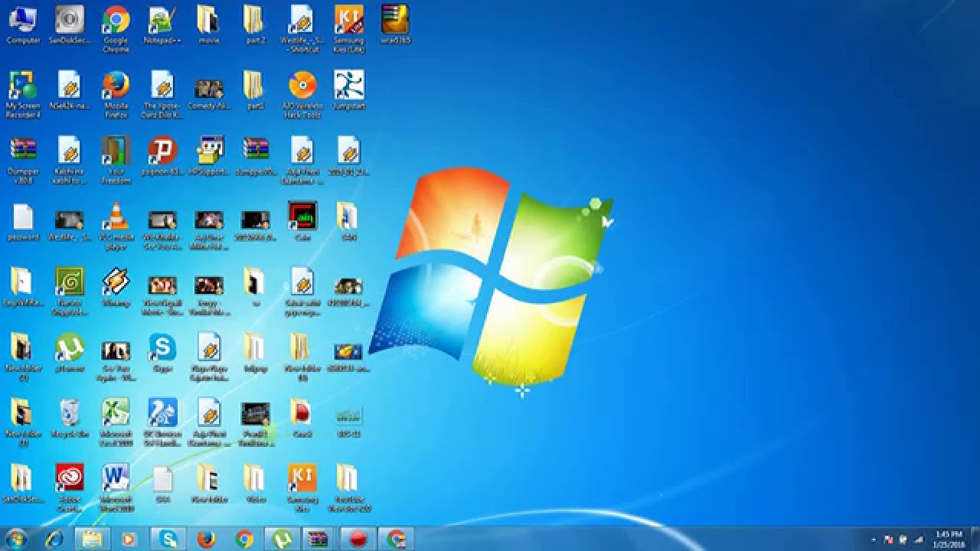Image resolution: width=980 pixels, height=551 pixels.
Task: Switch to µTorrent on the taskbar
Action: [283, 540]
